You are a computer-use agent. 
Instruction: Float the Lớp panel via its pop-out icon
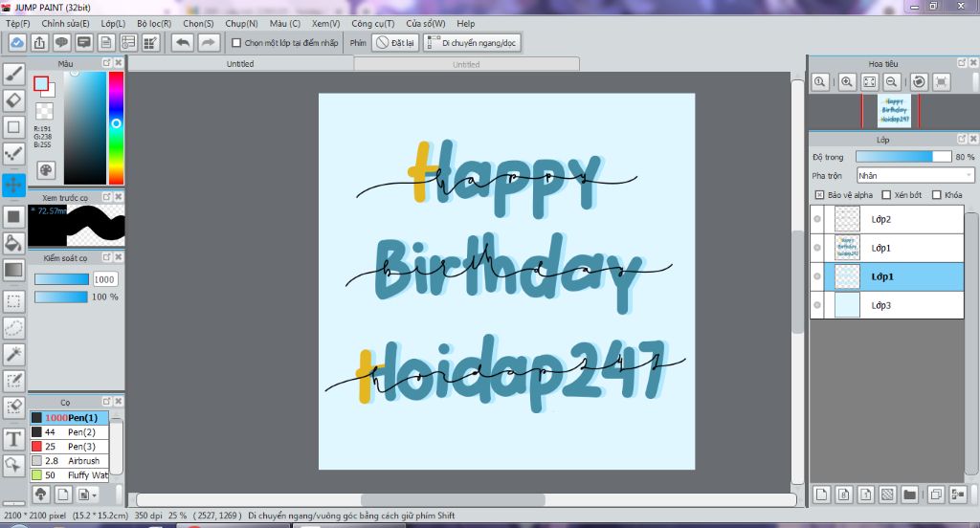962,139
